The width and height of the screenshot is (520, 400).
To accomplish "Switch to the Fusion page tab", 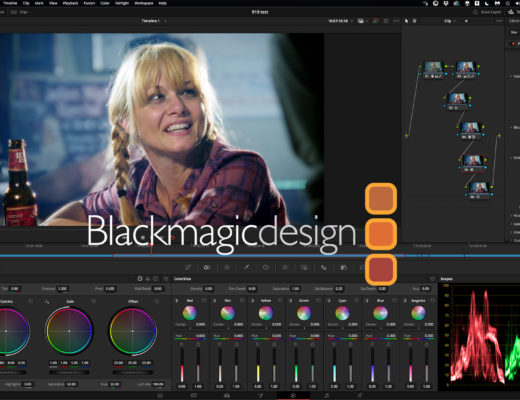I will [x=260, y=396].
